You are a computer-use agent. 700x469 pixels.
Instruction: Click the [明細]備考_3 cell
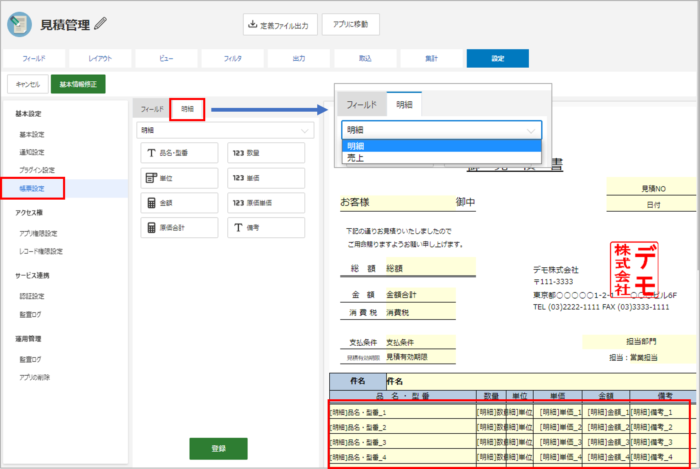(x=661, y=442)
